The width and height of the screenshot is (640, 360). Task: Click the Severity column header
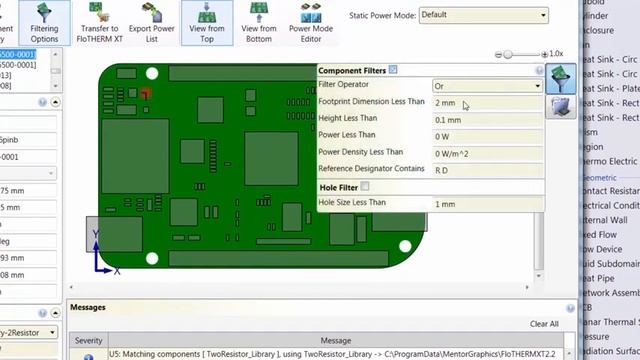pyautogui.click(x=88, y=340)
